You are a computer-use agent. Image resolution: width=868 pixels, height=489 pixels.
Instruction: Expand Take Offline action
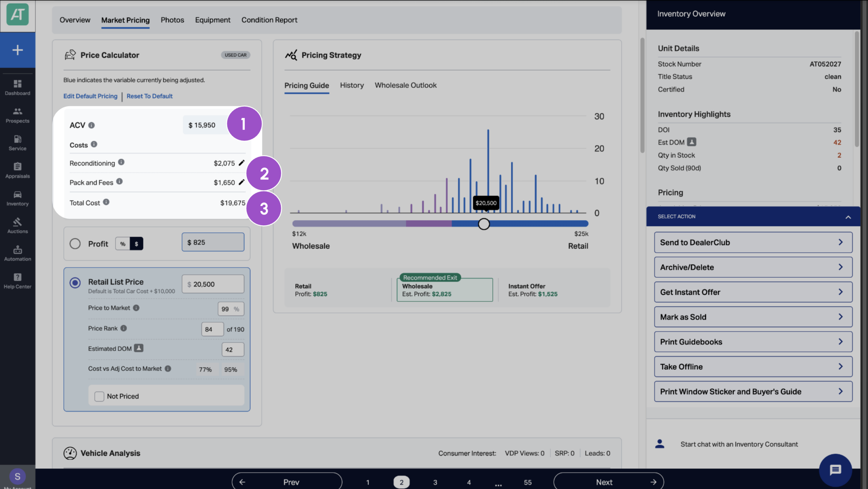[753, 367]
